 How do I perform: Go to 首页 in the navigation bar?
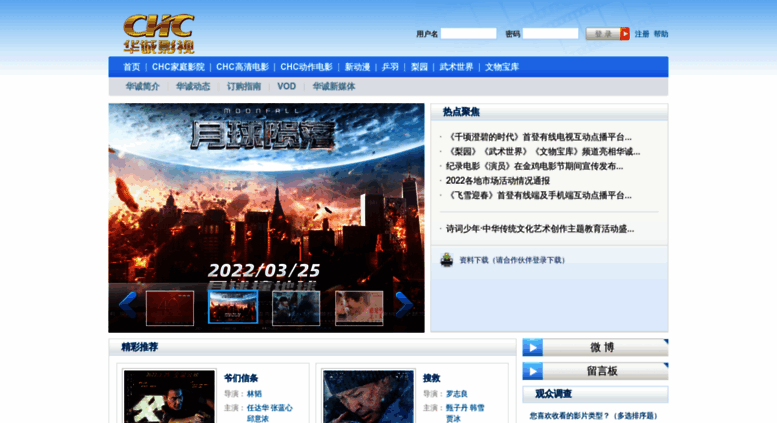click(x=132, y=67)
